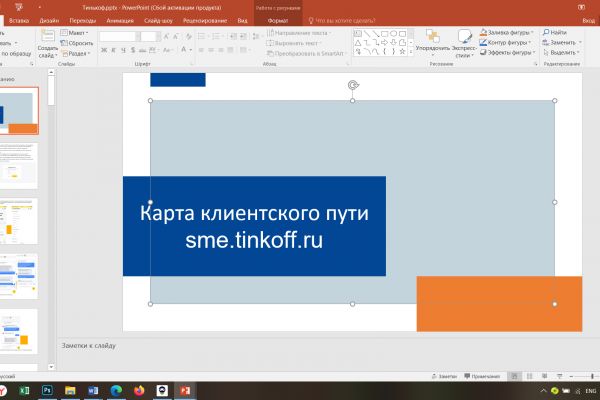The width and height of the screenshot is (600, 400).
Task: Open the Экспресс-стили gallery
Action: click(464, 43)
